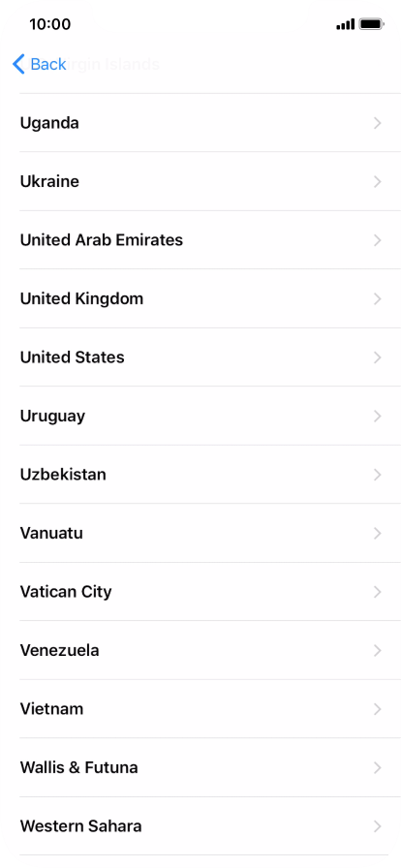The width and height of the screenshot is (401, 868).
Task: Tap the chevron next to United Kingdom
Action: [x=378, y=299]
